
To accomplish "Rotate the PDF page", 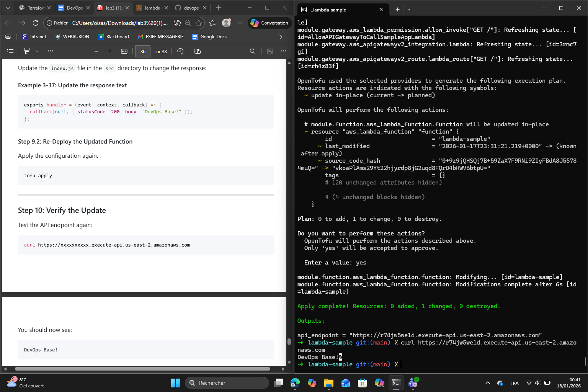I will [180, 51].
